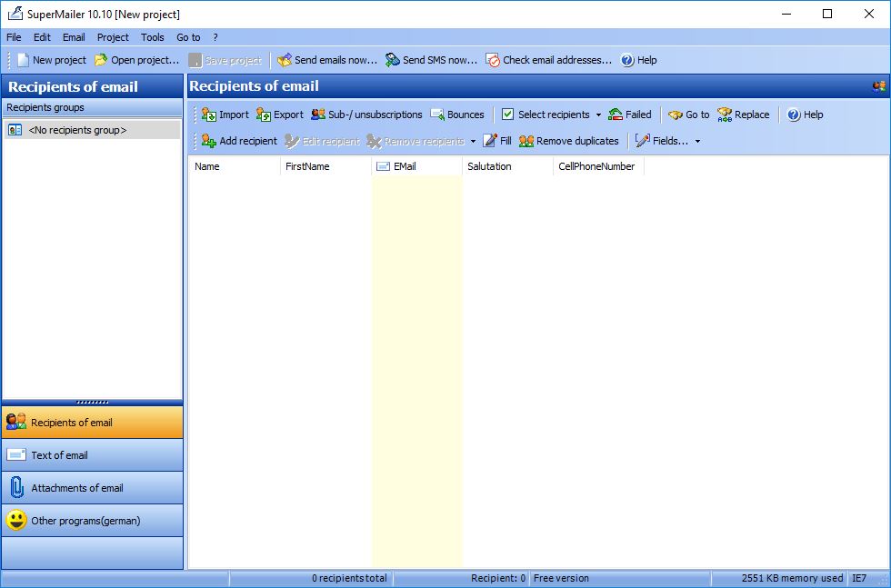
Task: Open the File menu
Action: (x=14, y=37)
